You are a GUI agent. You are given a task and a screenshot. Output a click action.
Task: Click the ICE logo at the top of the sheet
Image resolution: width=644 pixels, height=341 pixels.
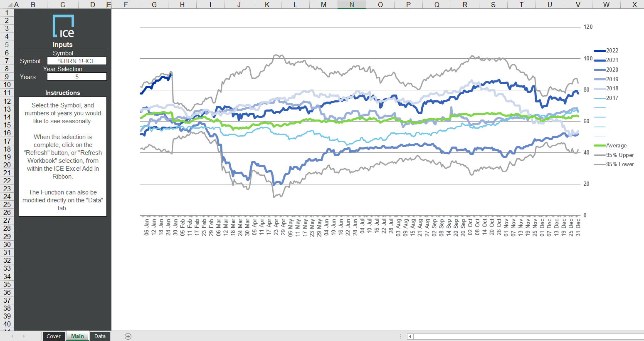pyautogui.click(x=62, y=26)
